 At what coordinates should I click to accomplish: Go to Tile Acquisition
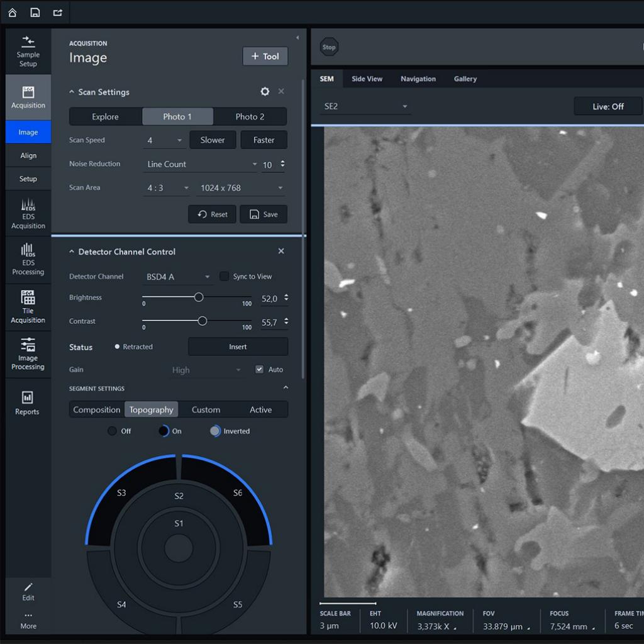(28, 307)
